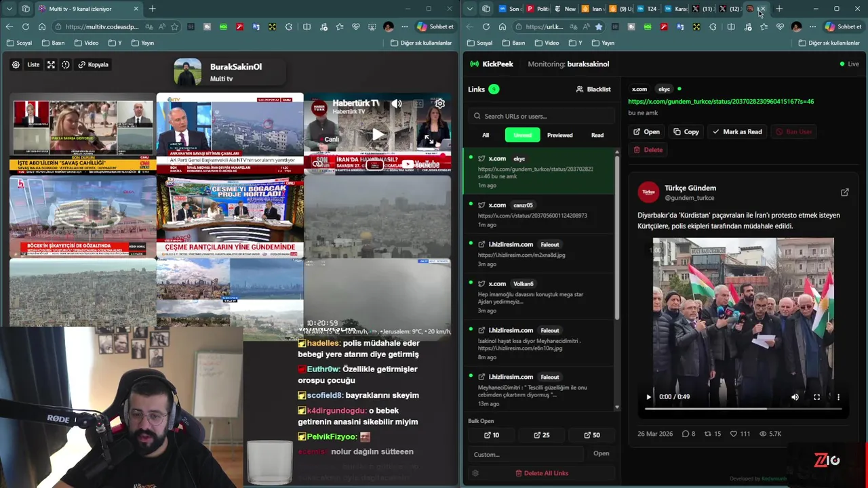The image size is (868, 488).
Task: Open the Blacklist panel
Action: [x=593, y=89]
